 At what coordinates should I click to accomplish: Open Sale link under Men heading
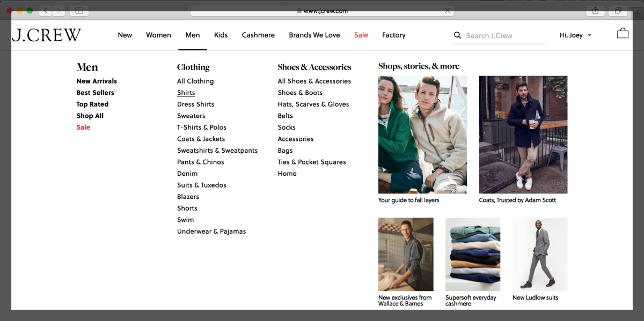[x=83, y=128]
